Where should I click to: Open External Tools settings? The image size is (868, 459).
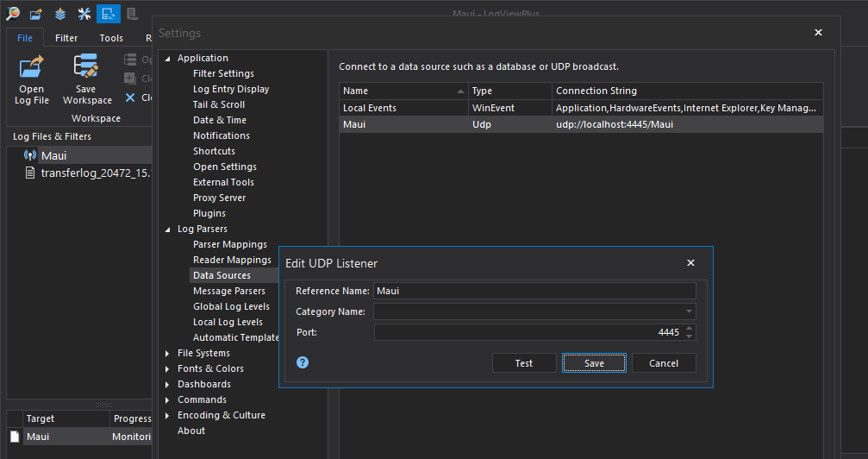(223, 182)
